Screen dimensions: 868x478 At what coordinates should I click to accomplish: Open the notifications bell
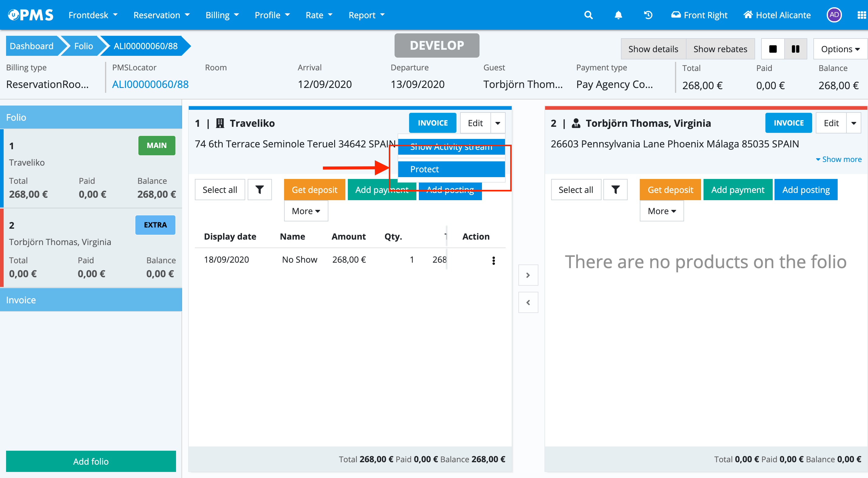point(618,15)
